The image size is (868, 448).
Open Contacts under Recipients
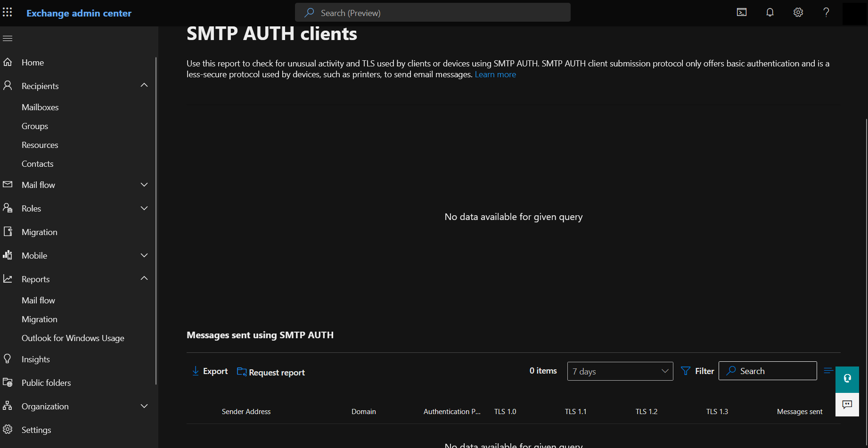38,164
